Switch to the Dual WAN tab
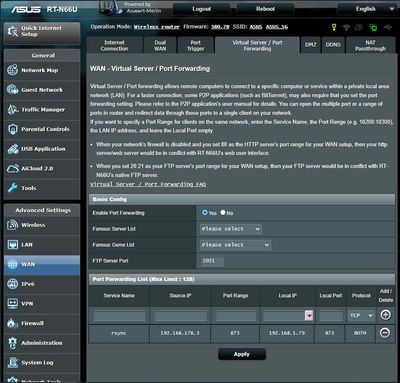400x383 pixels. point(160,46)
